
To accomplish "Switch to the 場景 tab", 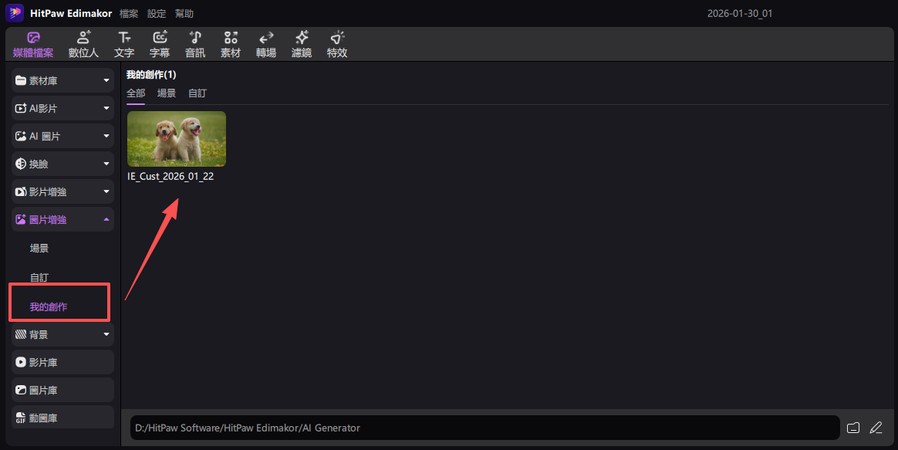I will [x=167, y=93].
